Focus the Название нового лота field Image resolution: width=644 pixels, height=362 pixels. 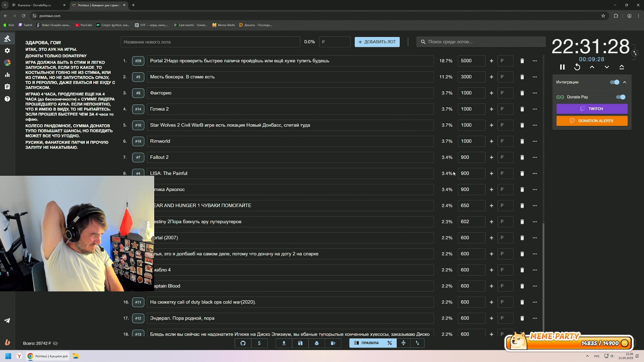[x=210, y=42]
